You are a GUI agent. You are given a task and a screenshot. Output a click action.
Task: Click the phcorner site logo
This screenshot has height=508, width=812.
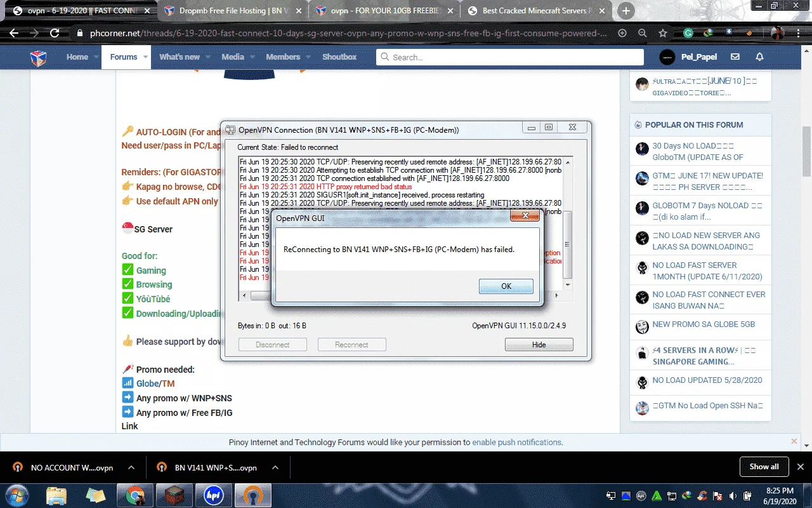click(x=39, y=58)
